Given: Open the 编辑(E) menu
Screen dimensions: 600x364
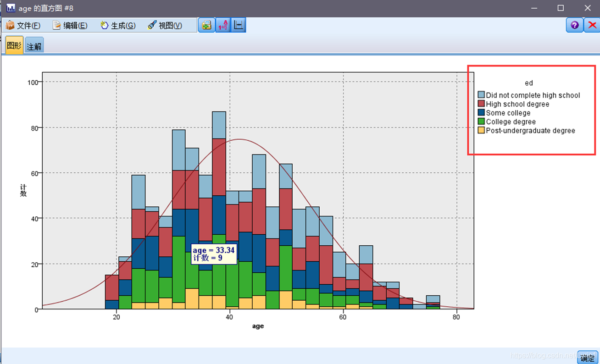Looking at the screenshot, I should [x=70, y=26].
